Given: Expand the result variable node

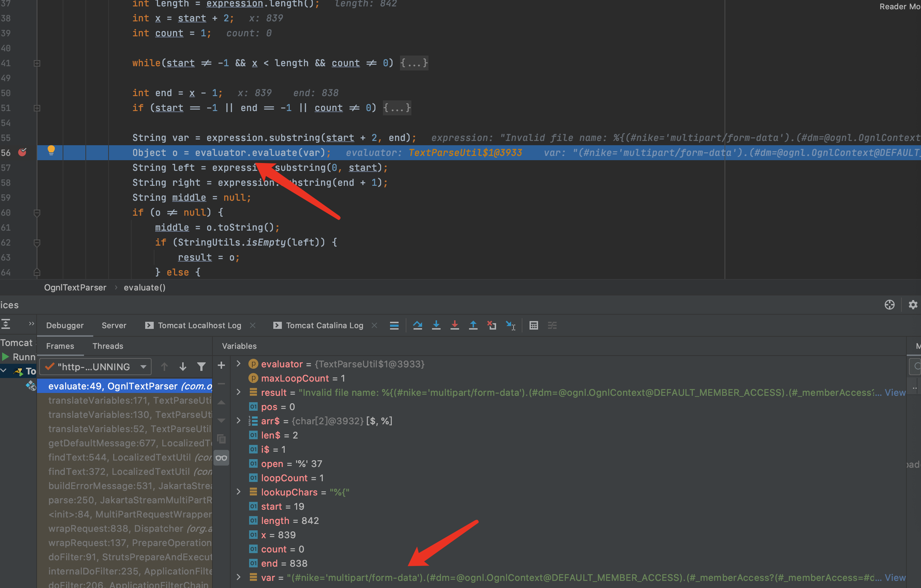Looking at the screenshot, I should pos(238,392).
